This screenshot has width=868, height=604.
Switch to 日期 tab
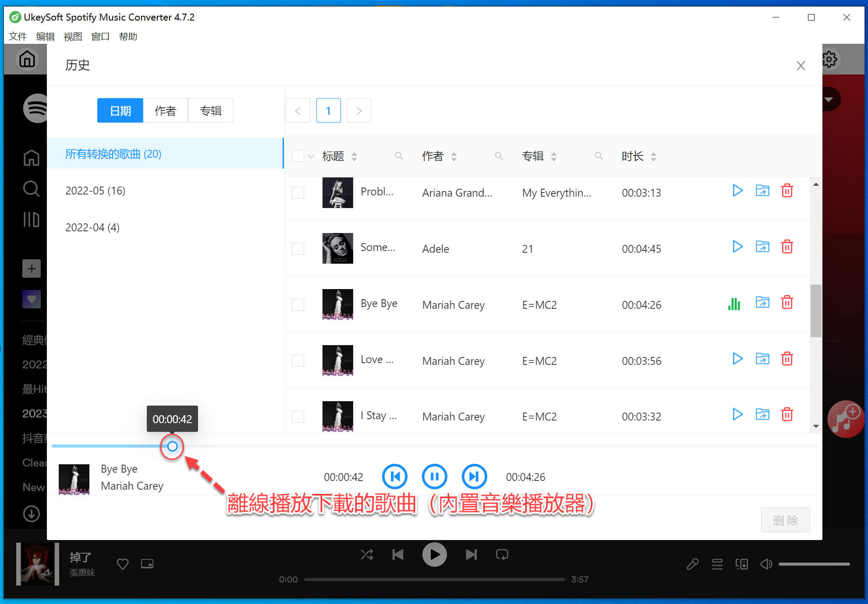pyautogui.click(x=120, y=110)
